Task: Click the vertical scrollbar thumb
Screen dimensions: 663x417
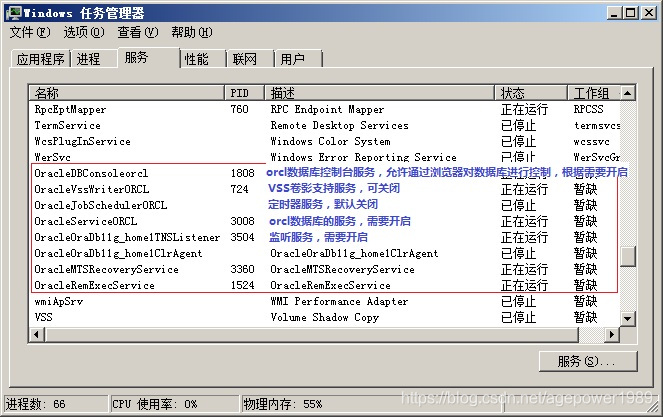Action: point(627,256)
